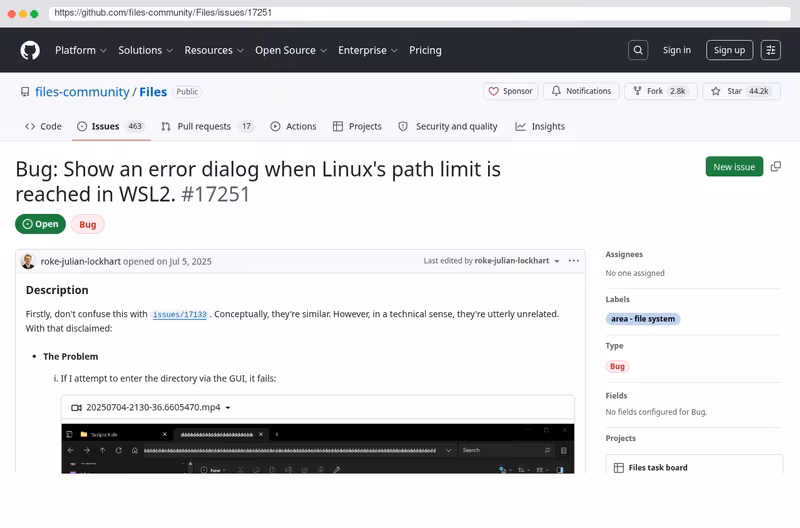The image size is (800, 528).
Task: Click the Sponsor heart icon
Action: point(493,91)
